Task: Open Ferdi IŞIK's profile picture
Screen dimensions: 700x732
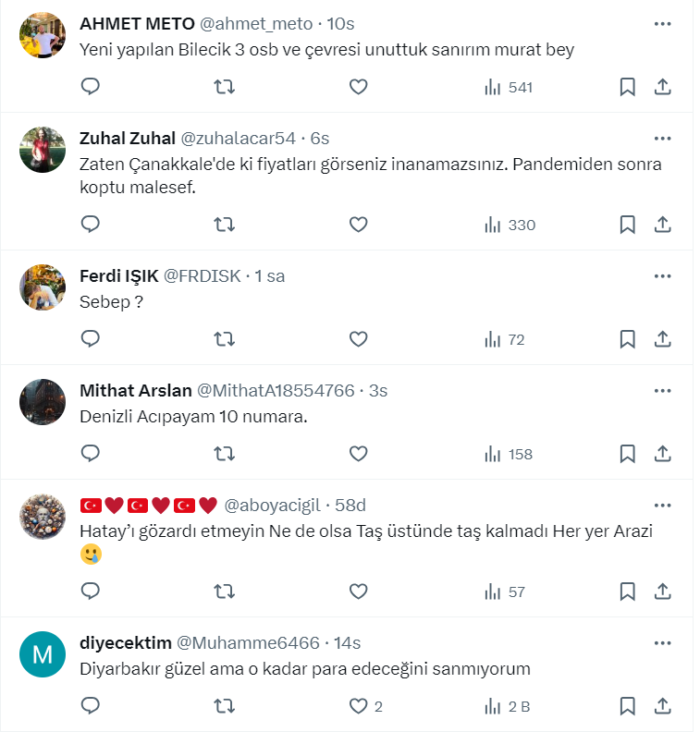Action: coord(42,287)
